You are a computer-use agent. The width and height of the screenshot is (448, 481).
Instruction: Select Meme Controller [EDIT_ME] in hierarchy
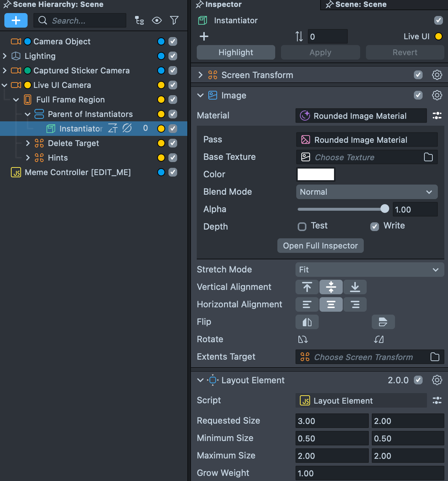click(x=77, y=172)
